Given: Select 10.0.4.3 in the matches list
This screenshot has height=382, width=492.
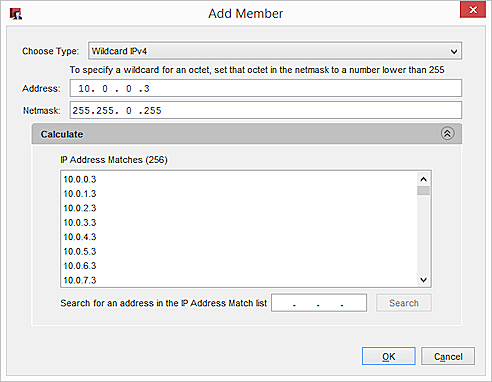Looking at the screenshot, I should (80, 237).
